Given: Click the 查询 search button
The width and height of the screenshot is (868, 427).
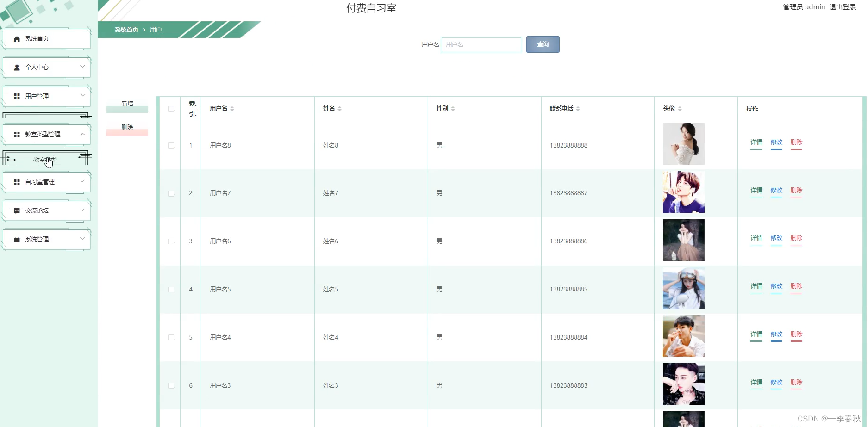Looking at the screenshot, I should pos(542,44).
